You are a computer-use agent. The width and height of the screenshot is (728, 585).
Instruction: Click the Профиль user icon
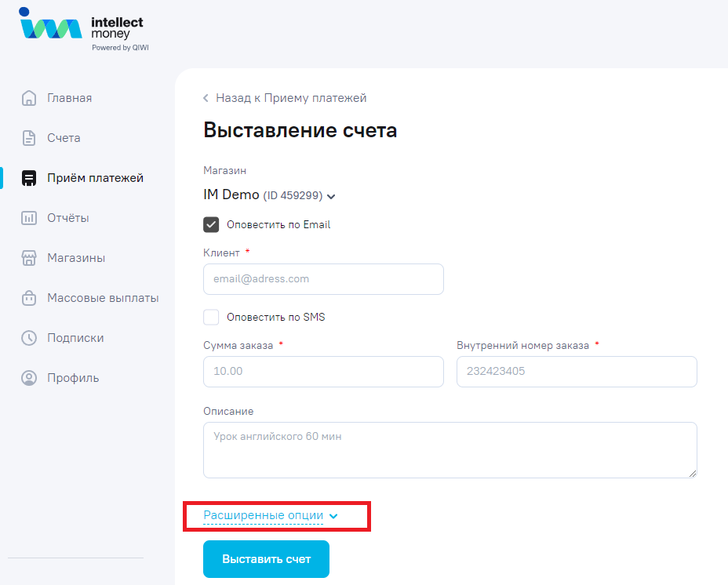coord(29,378)
